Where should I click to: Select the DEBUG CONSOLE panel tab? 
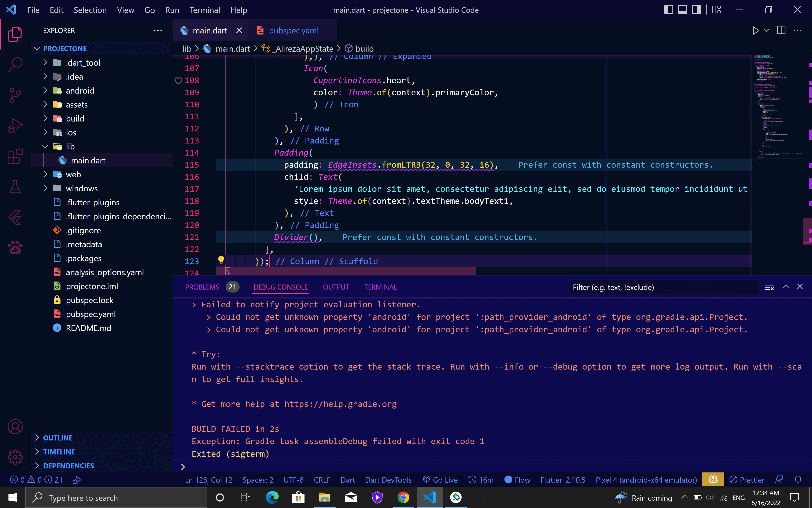[281, 287]
